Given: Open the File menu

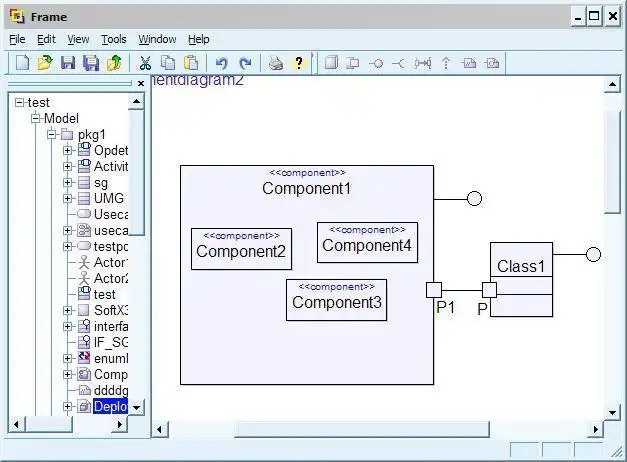Looking at the screenshot, I should coord(17,39).
